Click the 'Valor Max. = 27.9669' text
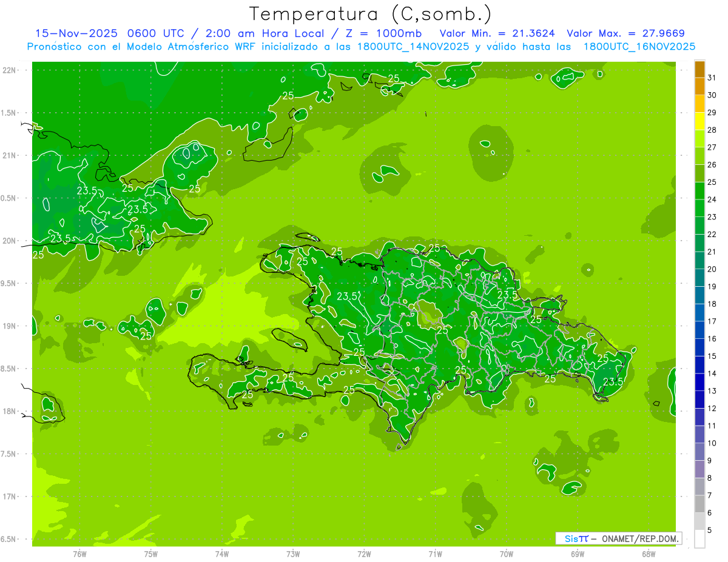Viewport: 728px width, 562px height. [625, 33]
